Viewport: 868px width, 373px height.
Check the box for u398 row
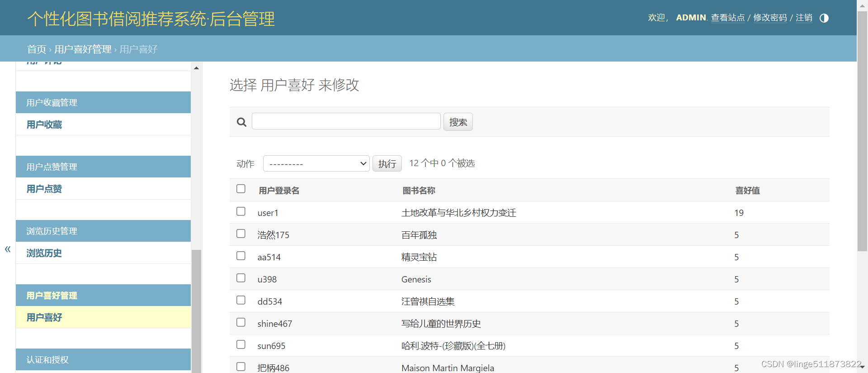click(x=241, y=278)
